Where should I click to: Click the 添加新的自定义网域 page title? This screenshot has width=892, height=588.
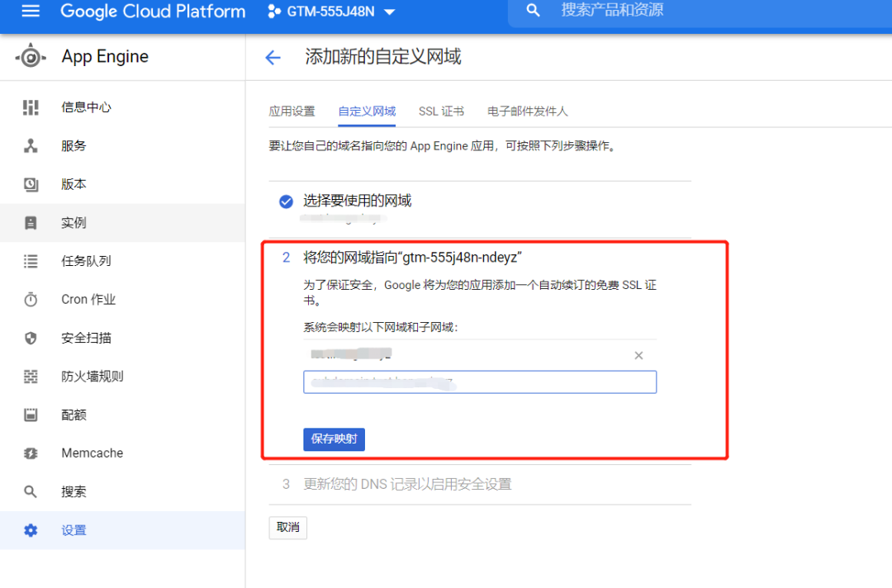[x=383, y=57]
